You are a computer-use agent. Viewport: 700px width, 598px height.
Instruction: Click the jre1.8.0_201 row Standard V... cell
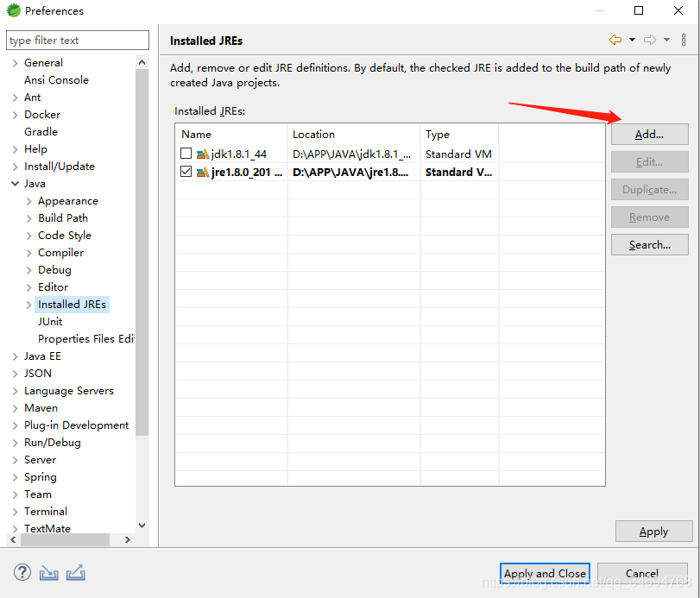click(x=458, y=172)
